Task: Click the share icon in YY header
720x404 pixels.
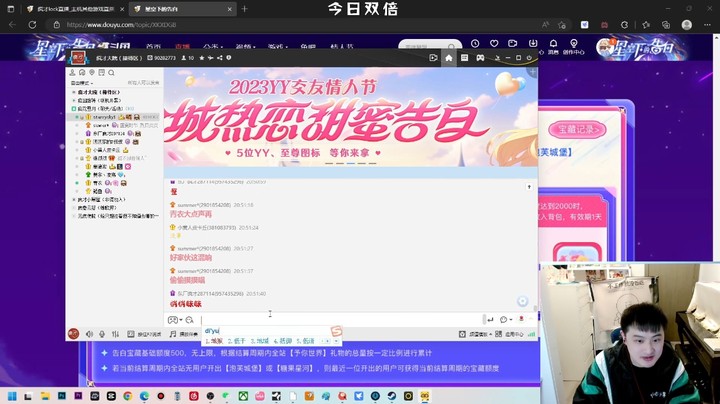Action: coord(219,58)
